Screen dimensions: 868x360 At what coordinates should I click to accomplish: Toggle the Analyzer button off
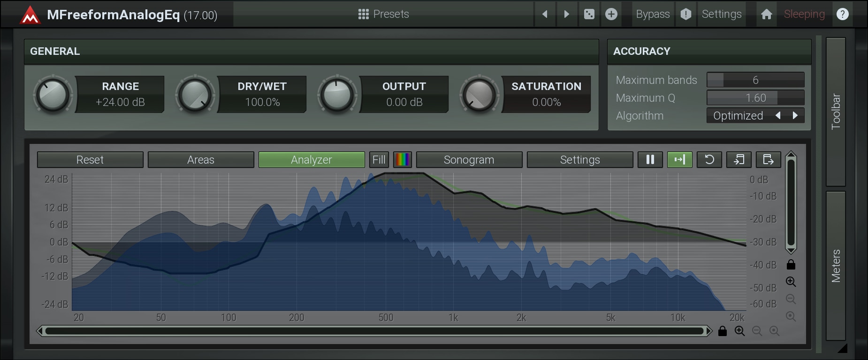click(311, 160)
